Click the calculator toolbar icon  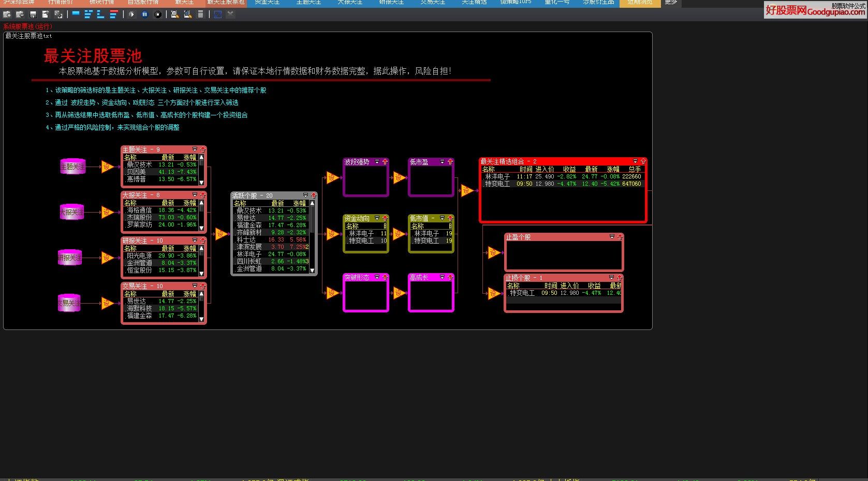(x=201, y=14)
